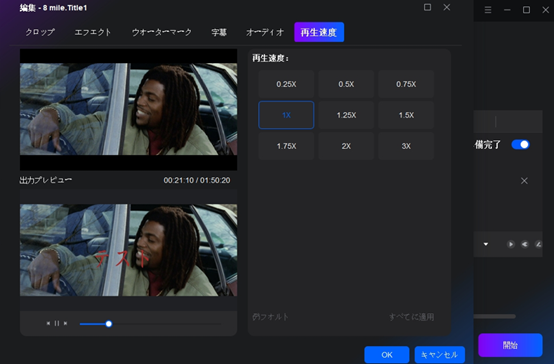This screenshot has width=554, height=364.
Task: Choose the 0.5X speed option
Action: (346, 84)
